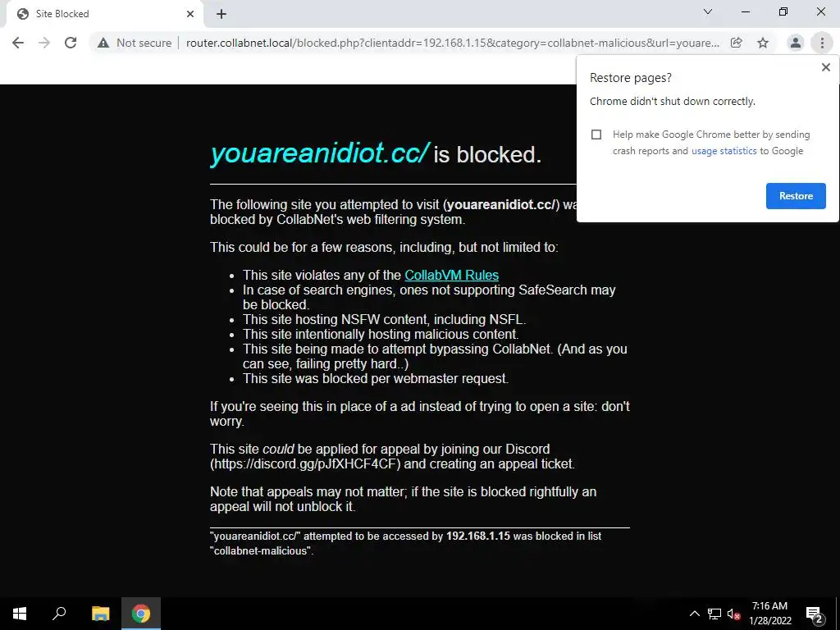Follow the usage statistics link
Viewport: 840px width, 630px height.
tap(724, 151)
